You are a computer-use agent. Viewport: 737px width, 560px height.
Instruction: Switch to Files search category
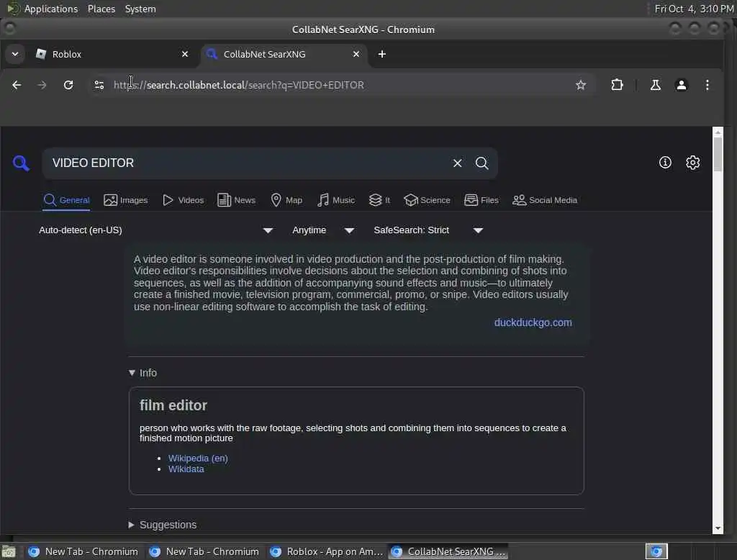pyautogui.click(x=481, y=200)
